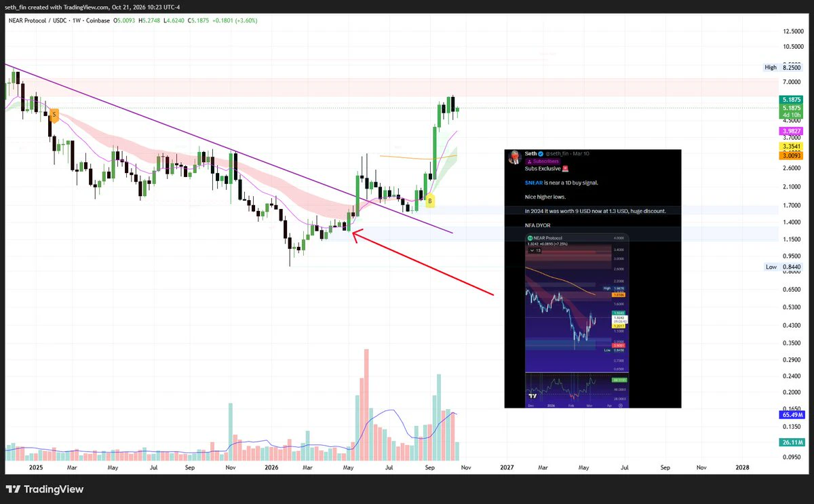Open the embedded NEAR chart image in tweet
The width and height of the screenshot is (814, 504).
click(577, 319)
